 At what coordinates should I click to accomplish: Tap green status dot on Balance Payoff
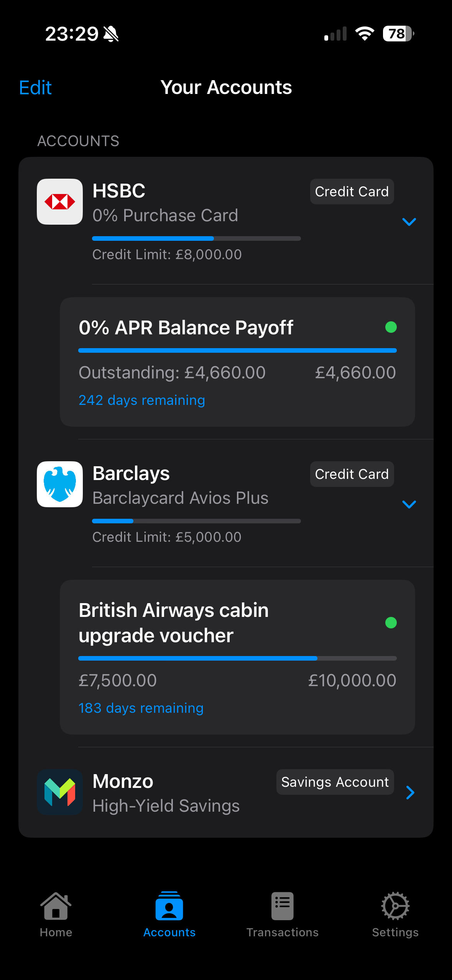pos(391,327)
